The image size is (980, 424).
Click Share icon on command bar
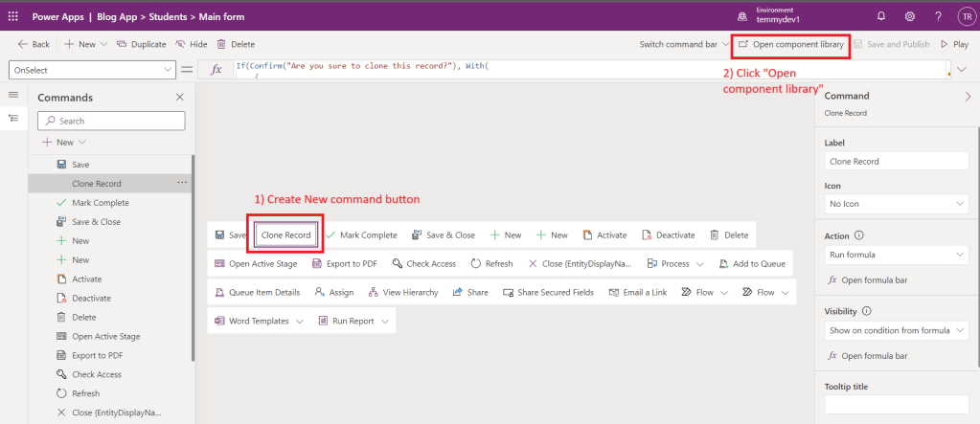click(x=457, y=292)
